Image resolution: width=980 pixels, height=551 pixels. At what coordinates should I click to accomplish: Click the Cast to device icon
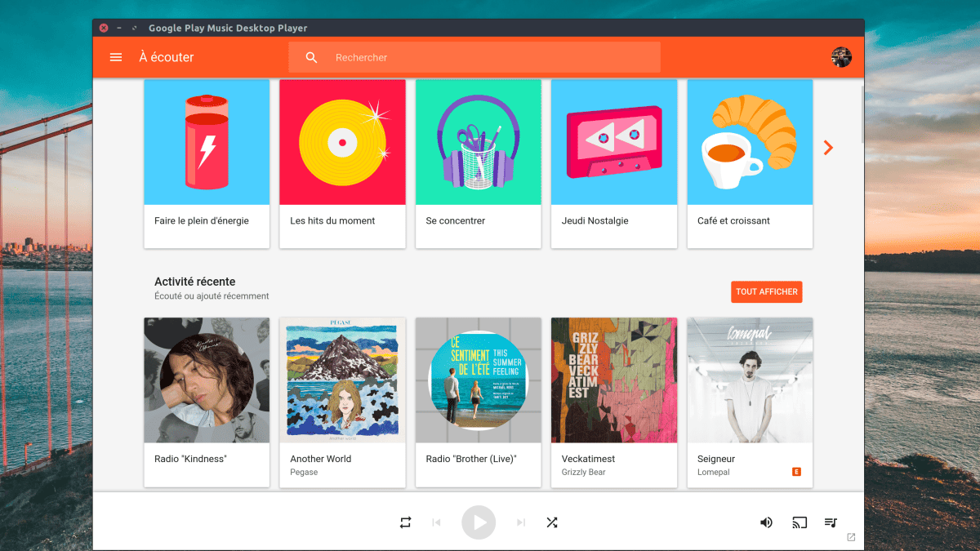(x=800, y=522)
